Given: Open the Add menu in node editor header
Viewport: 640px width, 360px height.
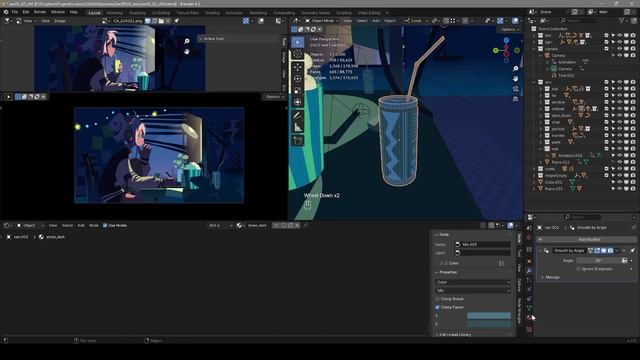Looking at the screenshot, I should coord(81,225).
